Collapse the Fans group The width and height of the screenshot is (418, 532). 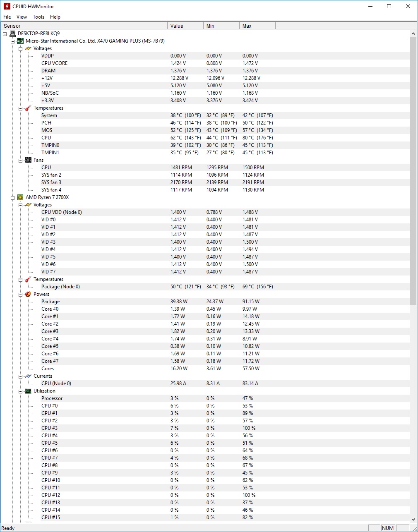point(21,160)
